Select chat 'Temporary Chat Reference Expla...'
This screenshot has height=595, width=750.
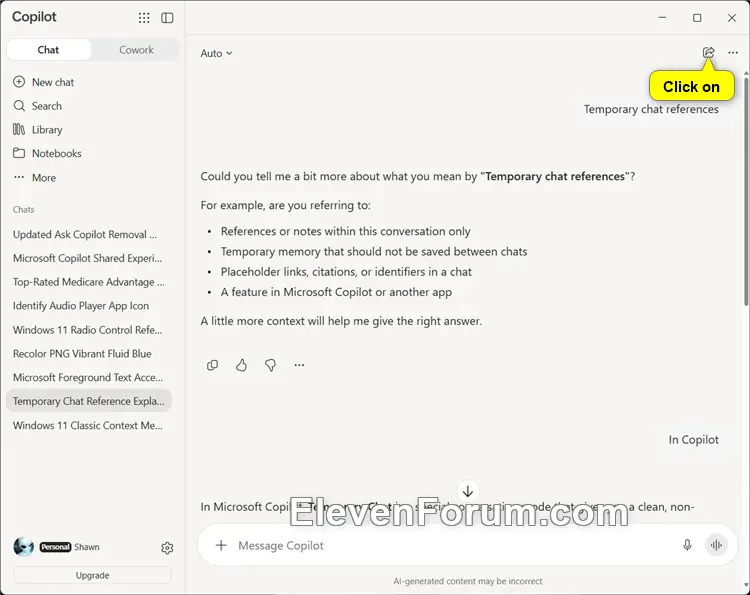point(89,401)
